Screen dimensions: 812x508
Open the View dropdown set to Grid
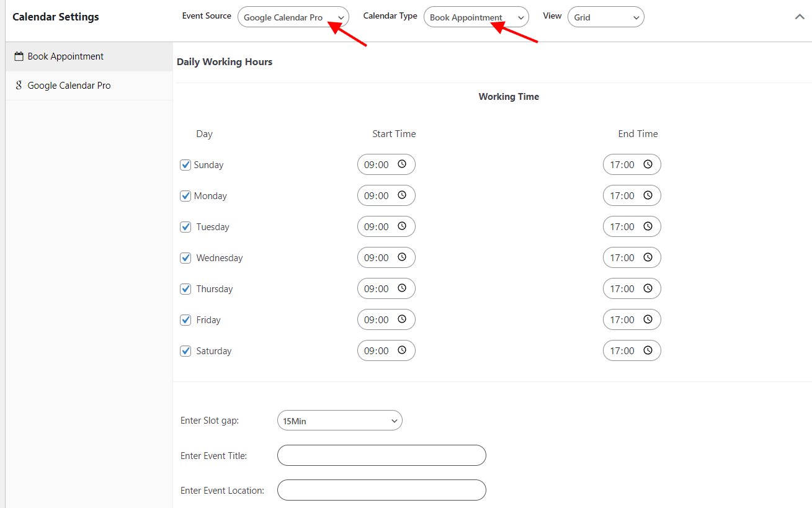[x=605, y=17]
